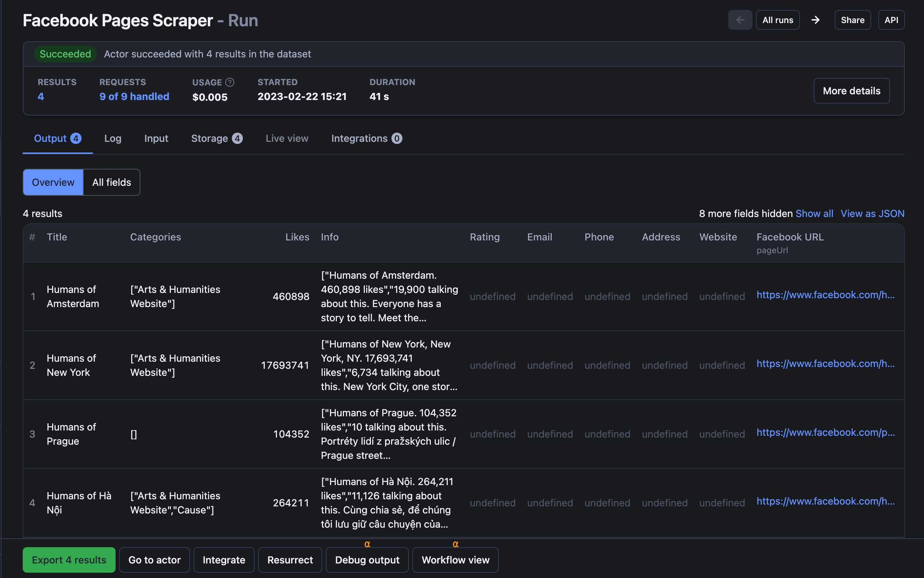The width and height of the screenshot is (924, 578).
Task: Click the previous run arrow icon
Action: click(x=740, y=20)
